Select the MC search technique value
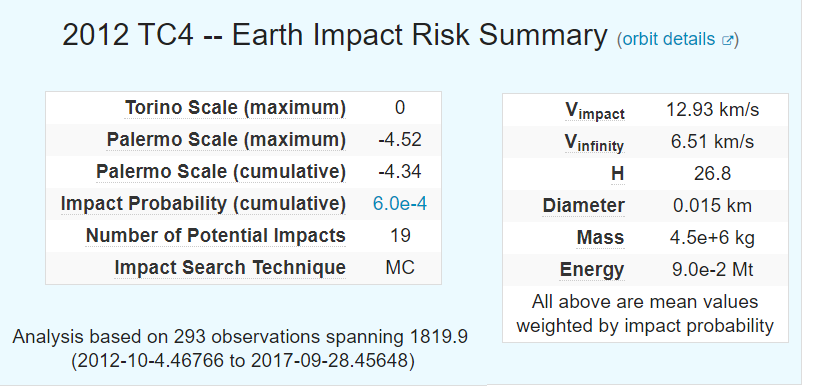The image size is (814, 392). (x=400, y=268)
